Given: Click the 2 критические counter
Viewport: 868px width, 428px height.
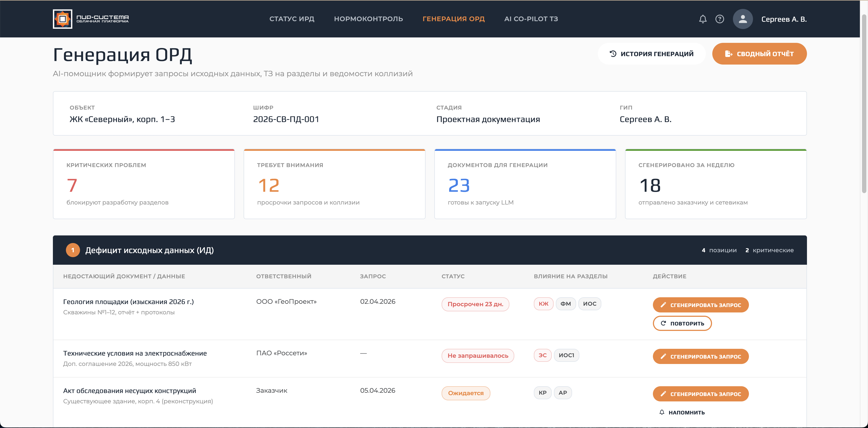Looking at the screenshot, I should pyautogui.click(x=769, y=250).
